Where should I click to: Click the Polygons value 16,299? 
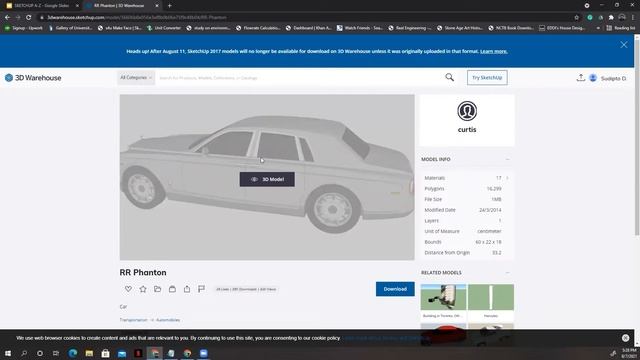click(494, 189)
